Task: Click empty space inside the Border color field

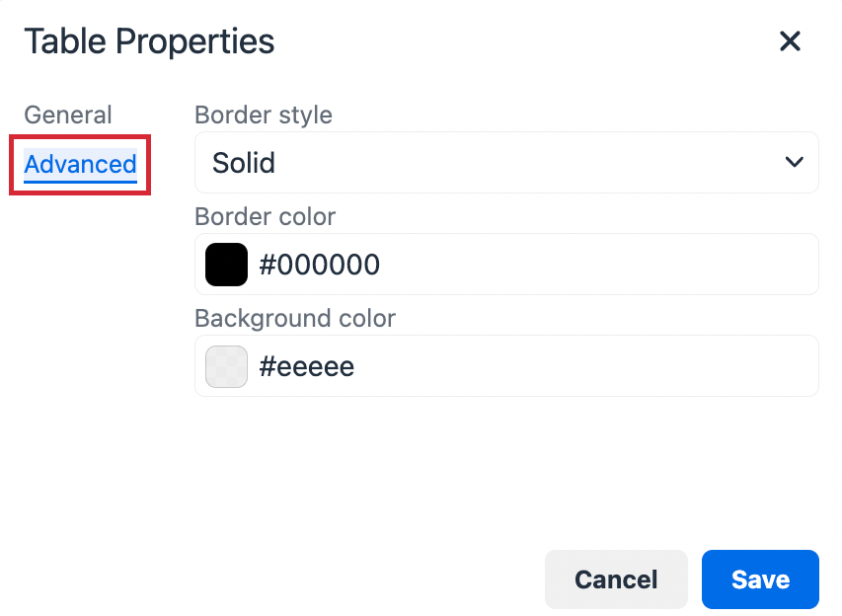Action: coord(592,265)
